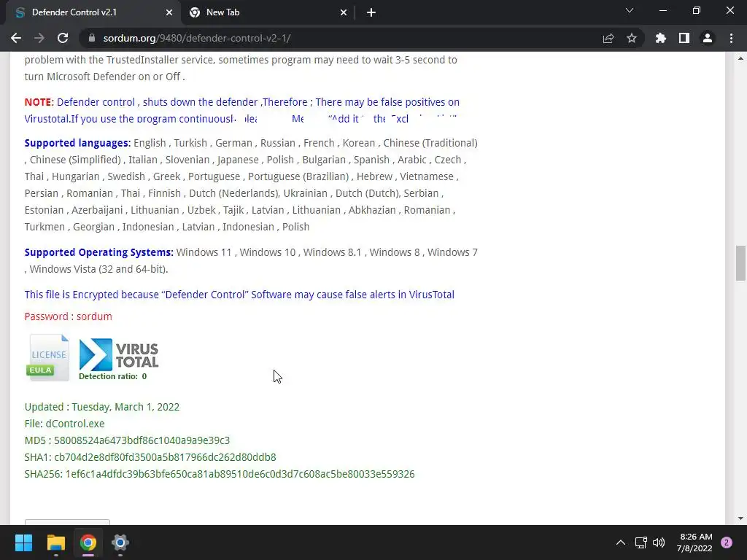The height and width of the screenshot is (560, 747).
Task: Close the Defender Control v2.1 tab
Action: click(169, 12)
